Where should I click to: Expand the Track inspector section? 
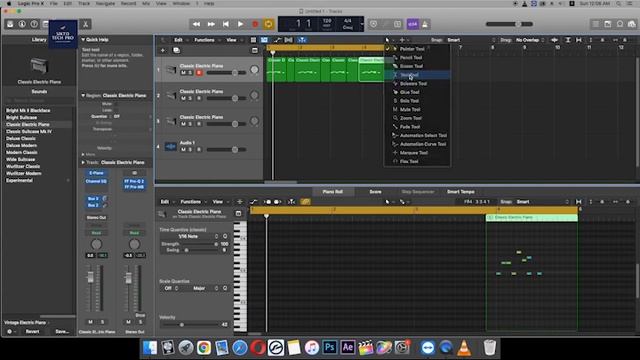(x=83, y=162)
